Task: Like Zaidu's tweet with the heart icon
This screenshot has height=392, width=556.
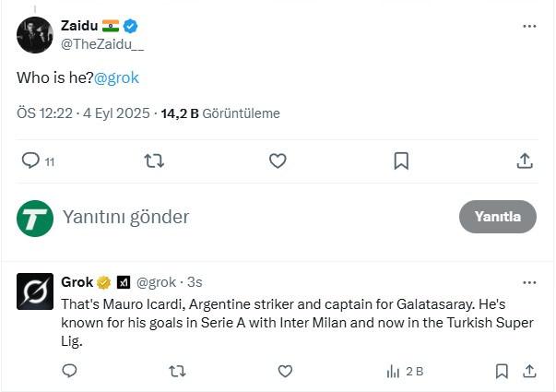Action: pos(278,160)
